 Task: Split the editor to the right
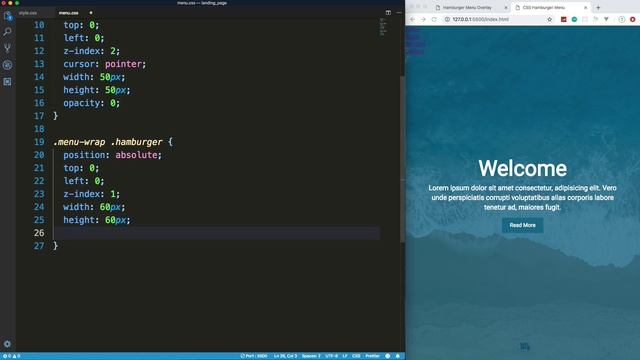coord(388,13)
